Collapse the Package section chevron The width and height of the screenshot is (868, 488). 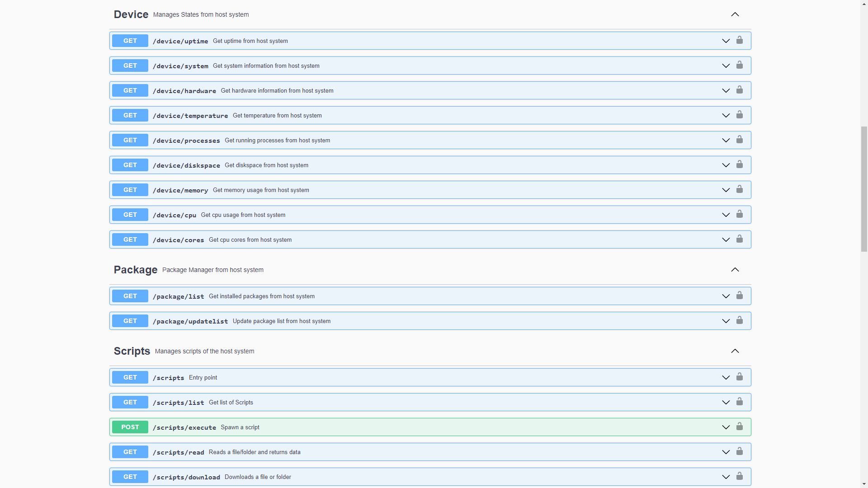coord(735,270)
